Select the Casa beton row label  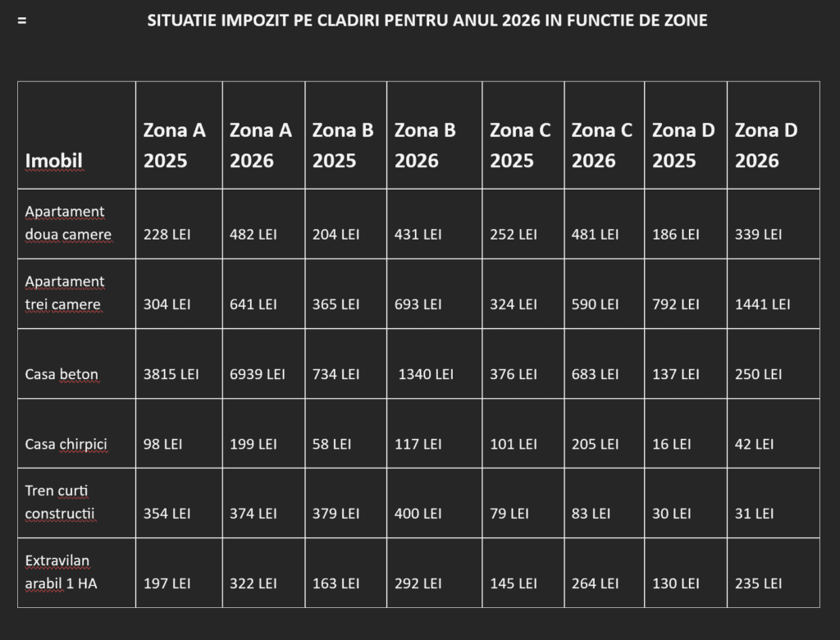pyautogui.click(x=62, y=374)
